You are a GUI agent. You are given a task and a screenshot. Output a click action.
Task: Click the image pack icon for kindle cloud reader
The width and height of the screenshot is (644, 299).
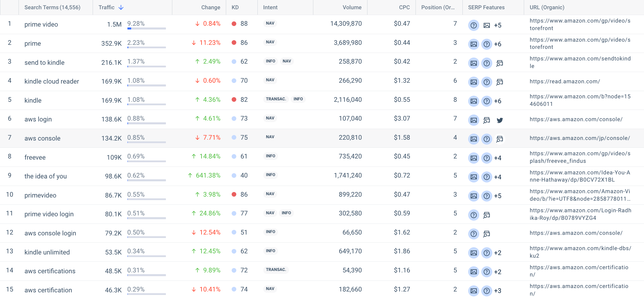tap(473, 82)
